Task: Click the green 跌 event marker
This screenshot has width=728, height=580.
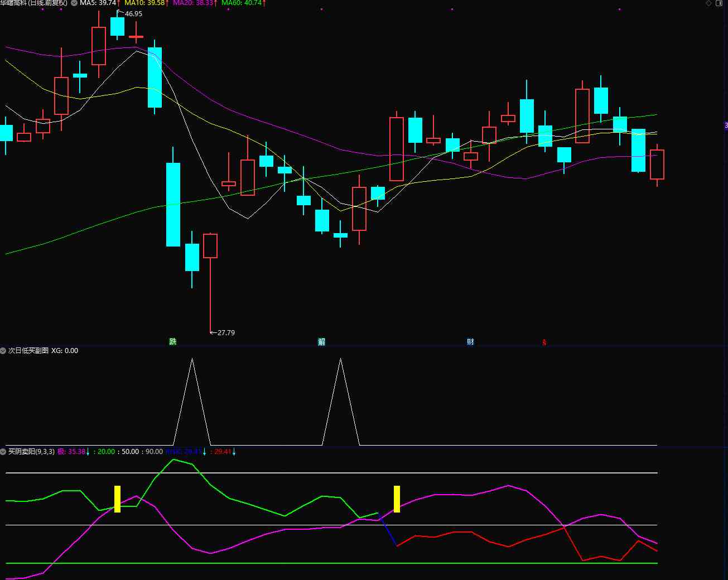Action: (x=172, y=342)
